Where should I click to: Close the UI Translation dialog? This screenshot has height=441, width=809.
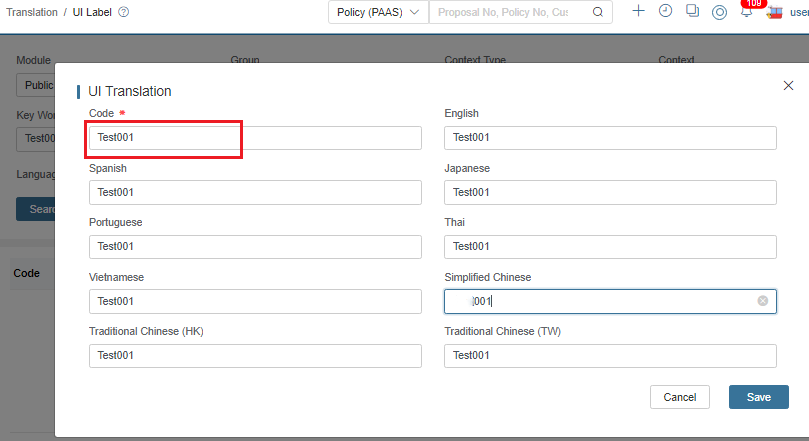pyautogui.click(x=788, y=86)
